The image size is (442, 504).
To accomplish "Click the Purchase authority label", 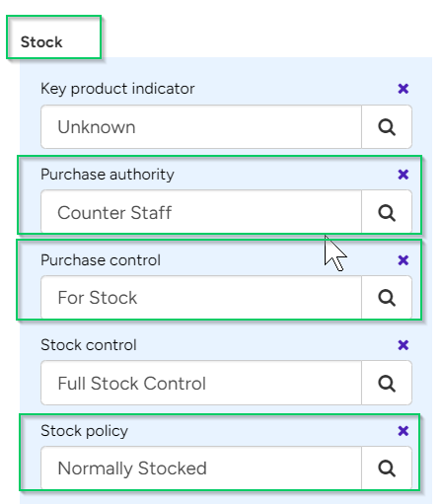I will click(x=108, y=175).
